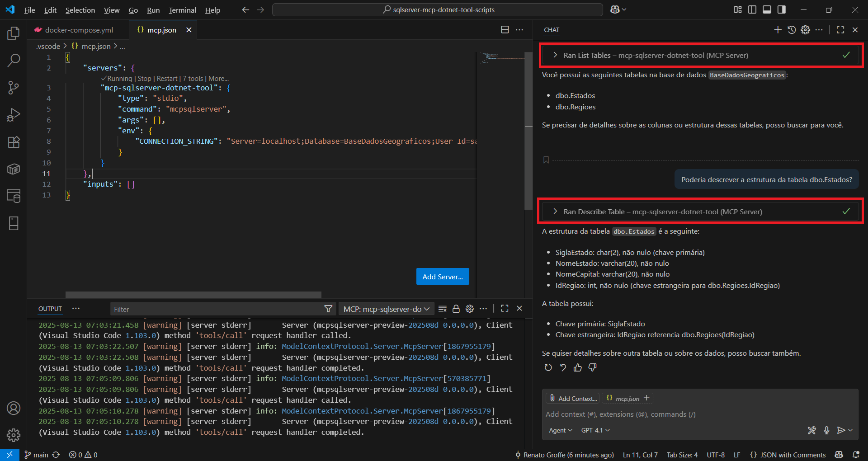This screenshot has width=868, height=461.
Task: Click 7 tools code lens link
Action: point(193,78)
